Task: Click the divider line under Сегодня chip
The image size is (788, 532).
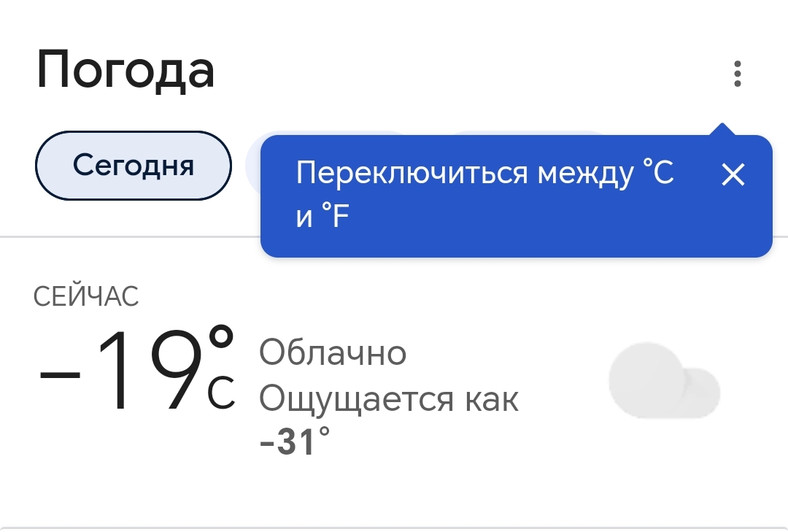Action: tap(131, 236)
